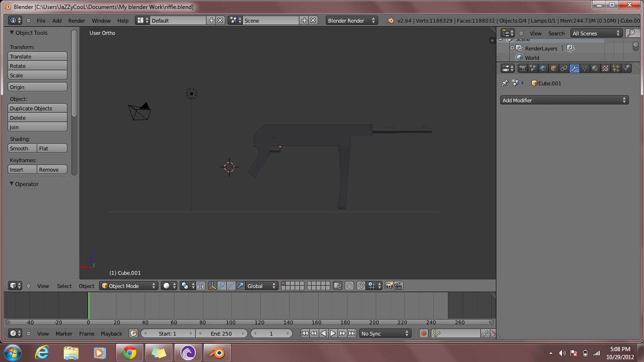Select the translate manipulator arrow icon
Screen dimensions: 644x362
click(222, 286)
